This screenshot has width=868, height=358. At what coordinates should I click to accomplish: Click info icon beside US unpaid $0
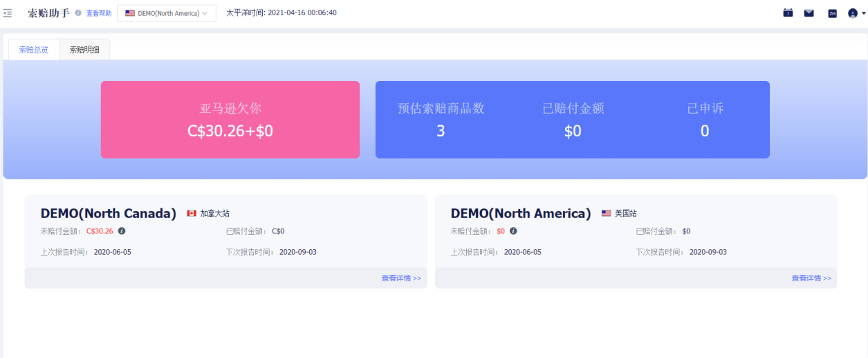[513, 231]
